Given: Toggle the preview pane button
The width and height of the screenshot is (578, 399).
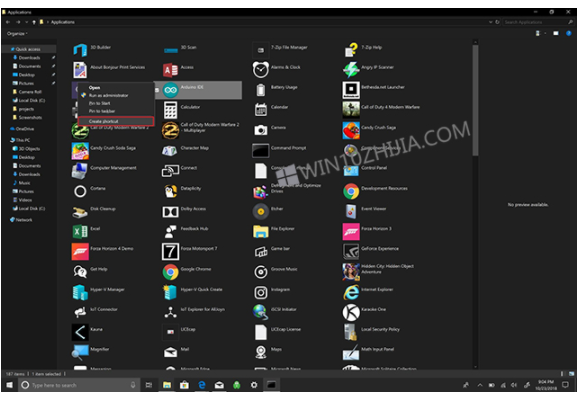Looking at the screenshot, I should (x=556, y=34).
